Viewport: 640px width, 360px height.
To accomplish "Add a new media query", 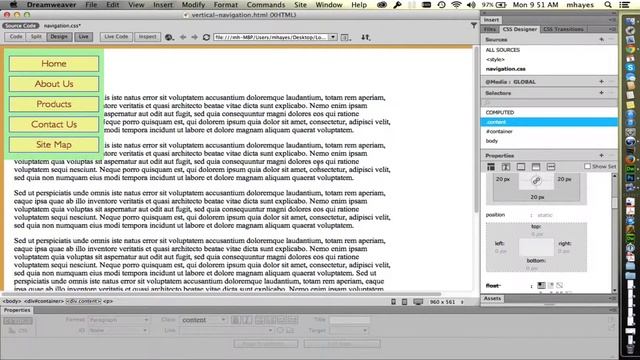I will click(x=601, y=82).
